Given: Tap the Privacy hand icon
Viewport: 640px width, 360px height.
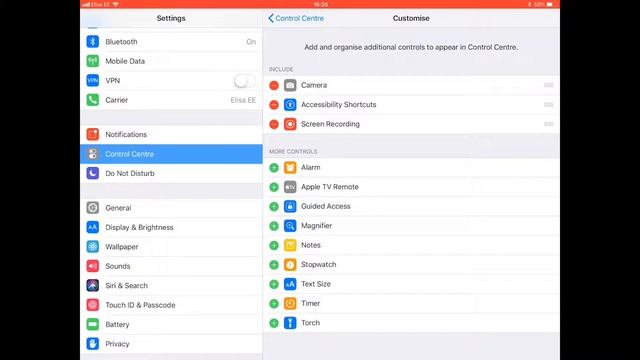Looking at the screenshot, I should point(93,344).
